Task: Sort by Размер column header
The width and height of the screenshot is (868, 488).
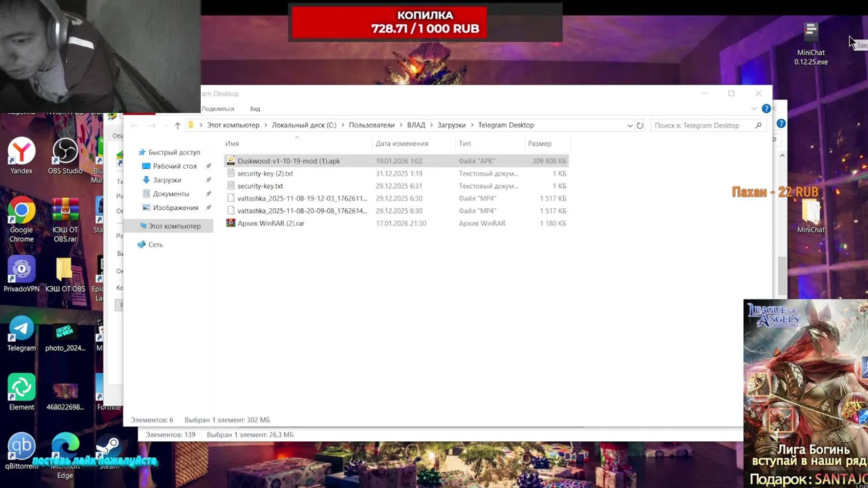Action: coord(540,144)
